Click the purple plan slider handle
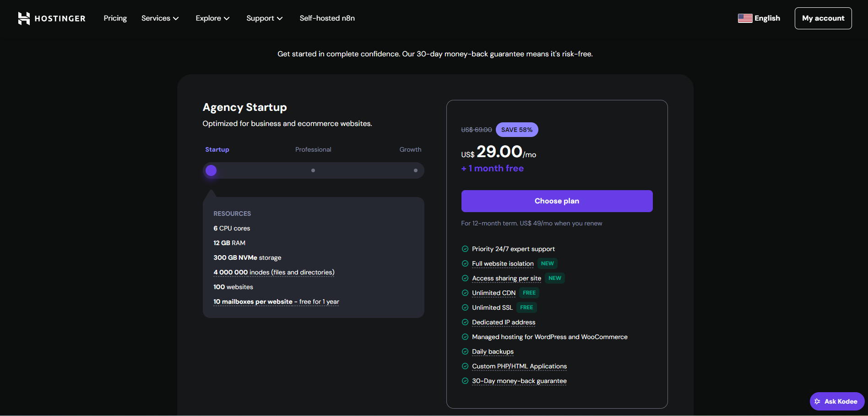868x416 pixels. (211, 170)
